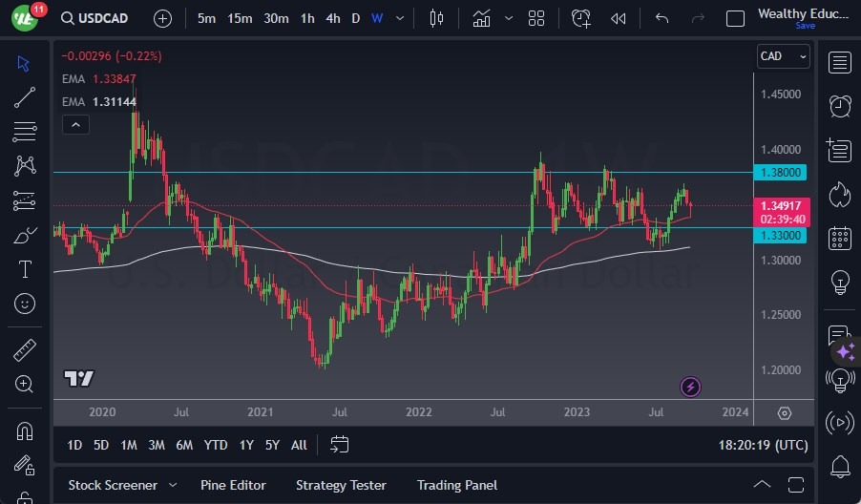Set the date range to 1Y

click(246, 445)
